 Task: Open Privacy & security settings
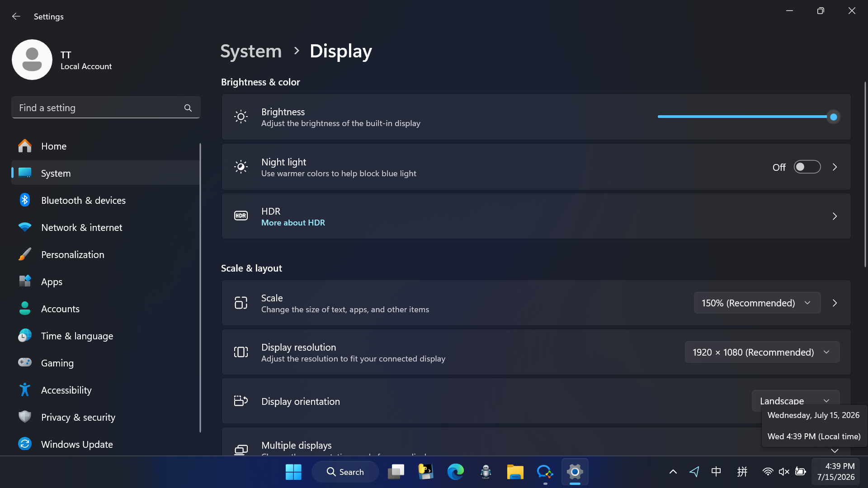pyautogui.click(x=105, y=417)
